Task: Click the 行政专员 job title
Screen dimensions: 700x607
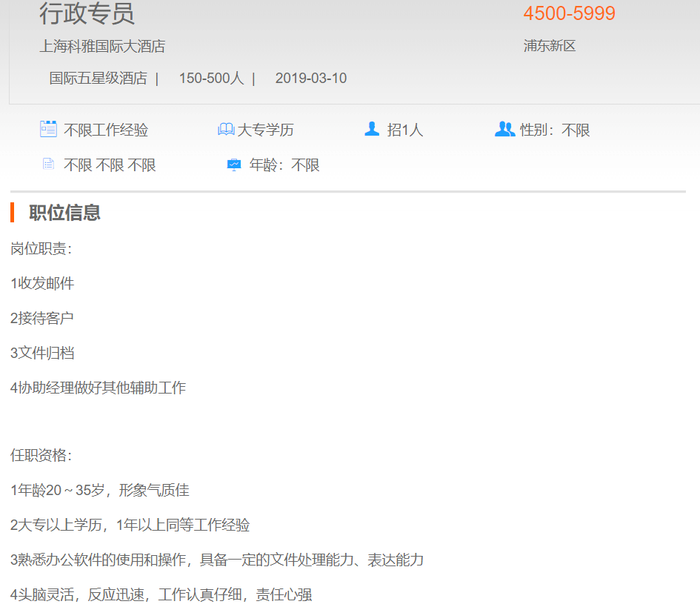Action: point(87,14)
